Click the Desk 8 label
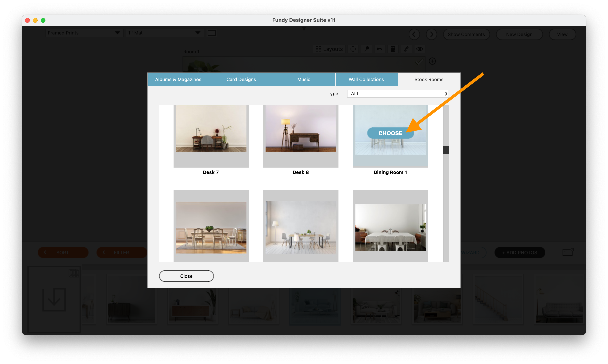Viewport: 608px width, 364px height. pos(300,172)
